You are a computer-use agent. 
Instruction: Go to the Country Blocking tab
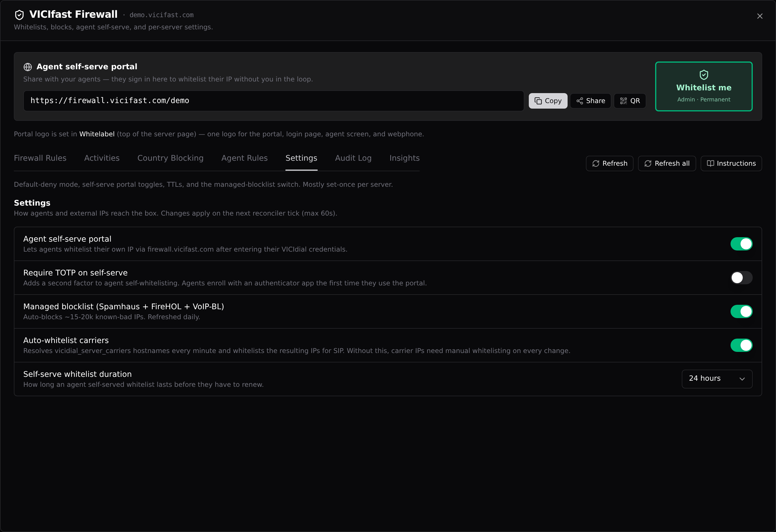pyautogui.click(x=170, y=158)
